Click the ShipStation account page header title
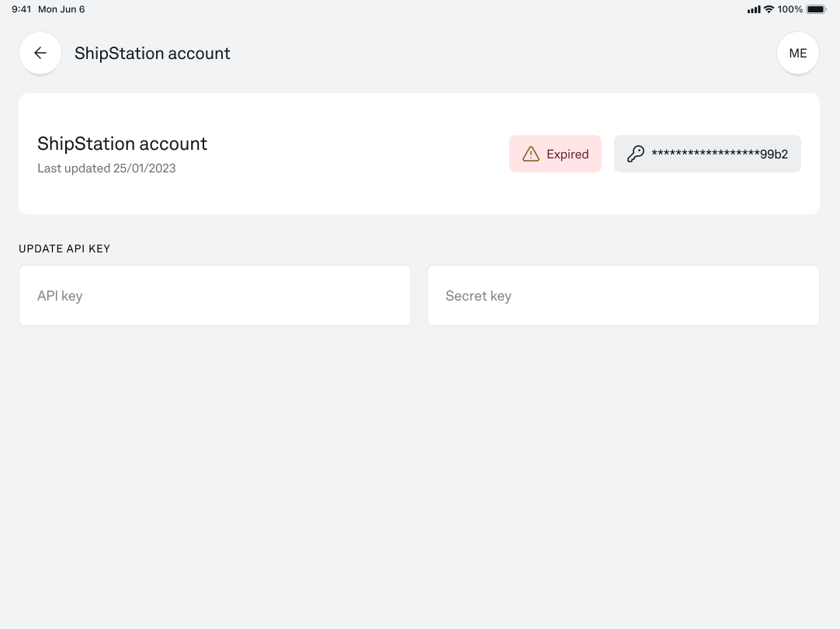The height and width of the screenshot is (629, 840). (152, 54)
